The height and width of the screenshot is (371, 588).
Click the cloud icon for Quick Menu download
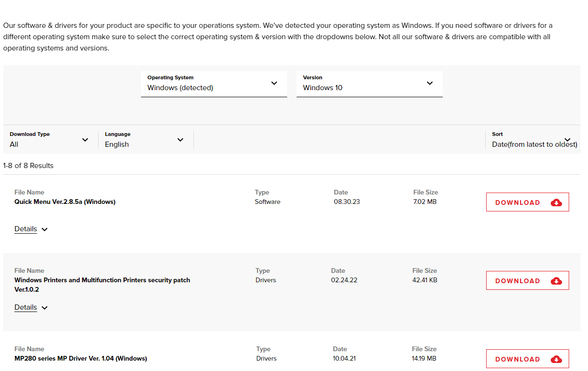pos(556,202)
